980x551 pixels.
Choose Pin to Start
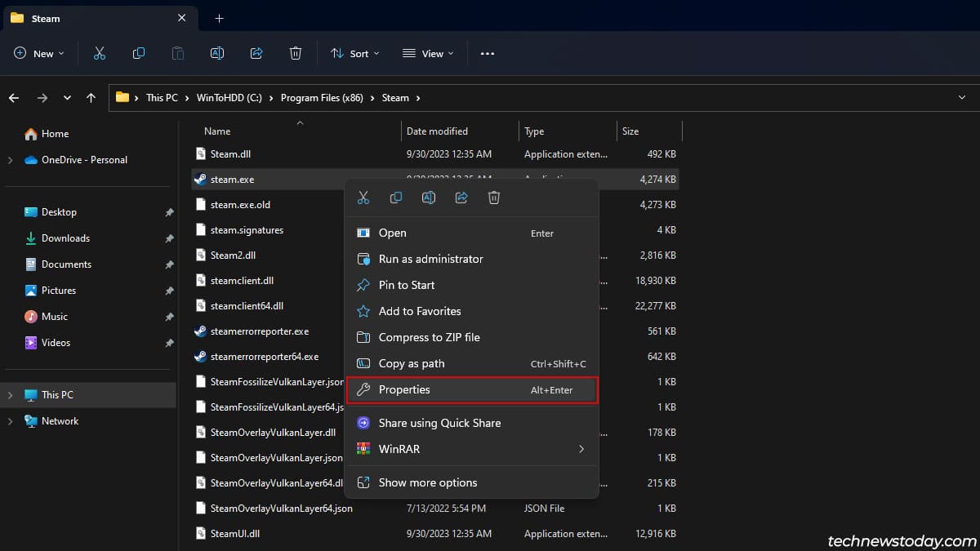point(472,285)
